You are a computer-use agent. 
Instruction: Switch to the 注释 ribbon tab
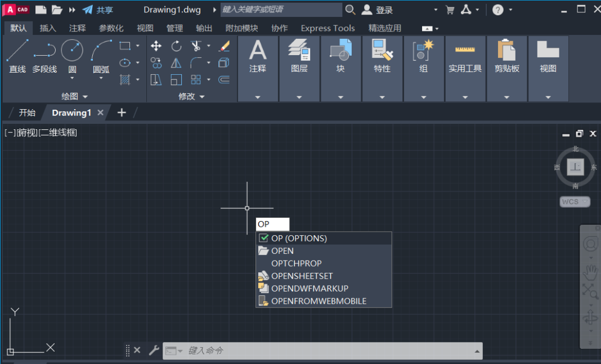click(x=78, y=28)
